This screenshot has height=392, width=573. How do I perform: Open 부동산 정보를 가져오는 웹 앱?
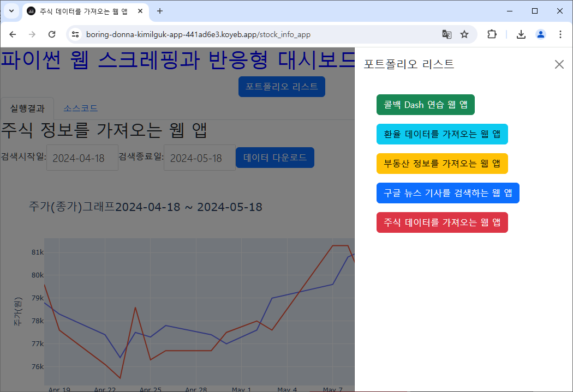coord(442,164)
